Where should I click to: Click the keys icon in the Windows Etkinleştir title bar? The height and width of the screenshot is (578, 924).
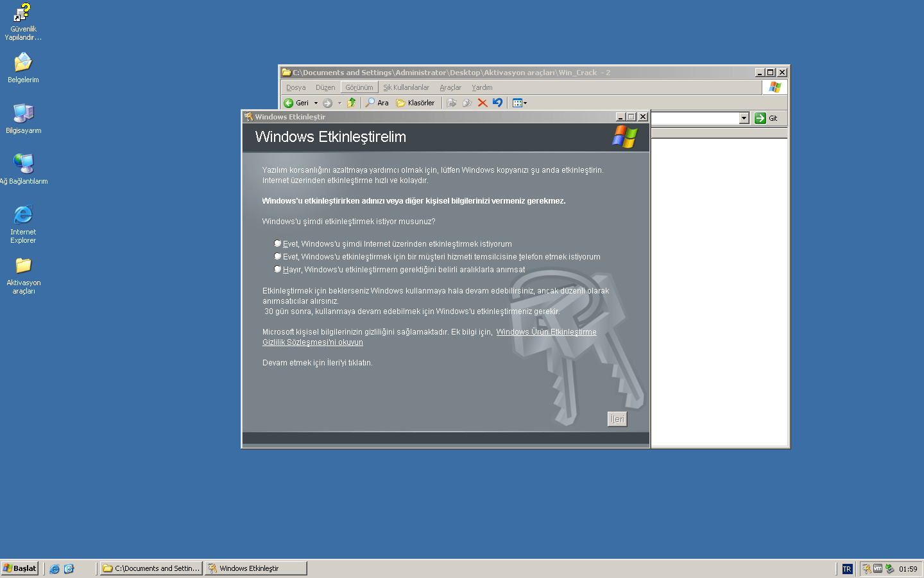point(248,117)
